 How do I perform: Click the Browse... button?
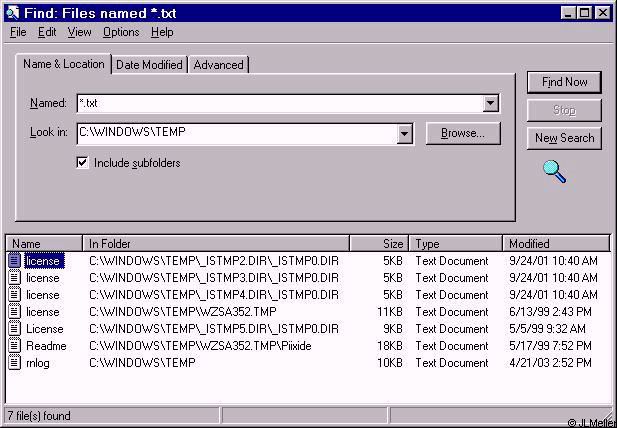tap(463, 133)
